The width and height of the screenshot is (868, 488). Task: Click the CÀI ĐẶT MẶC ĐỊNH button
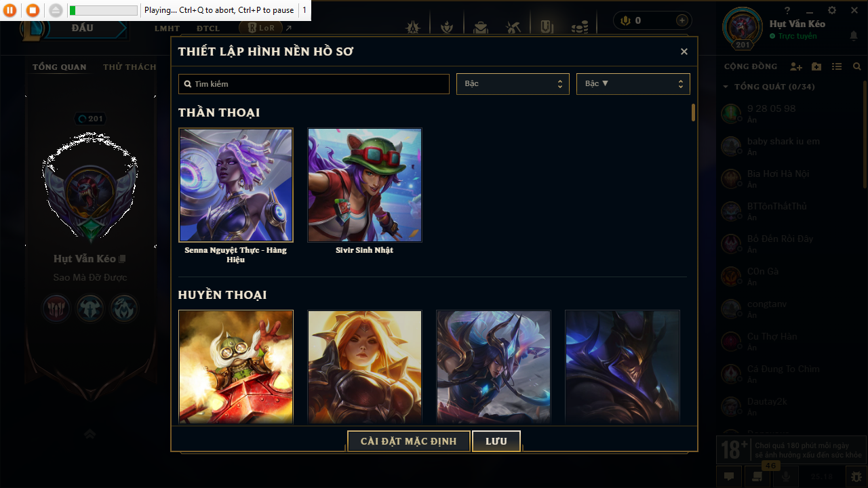pos(408,441)
